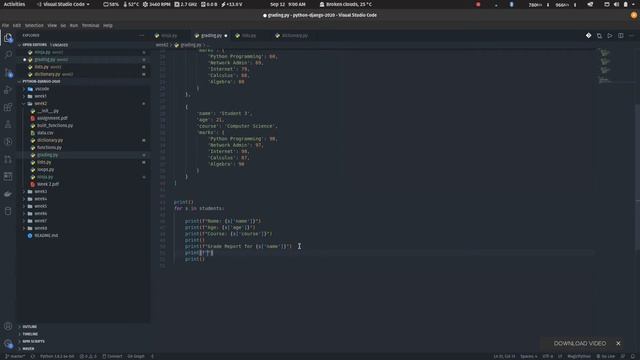Switch to the ninja.py editor tab

pos(169,36)
